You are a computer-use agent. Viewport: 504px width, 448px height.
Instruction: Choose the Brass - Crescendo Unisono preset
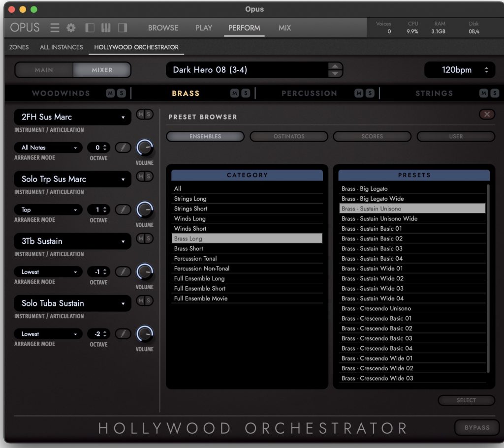point(412,308)
